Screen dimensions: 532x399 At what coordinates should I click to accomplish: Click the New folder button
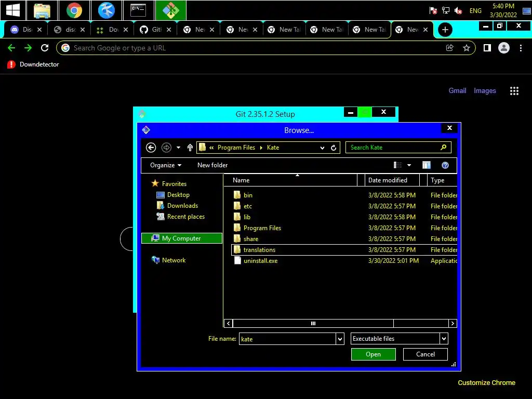coord(212,165)
